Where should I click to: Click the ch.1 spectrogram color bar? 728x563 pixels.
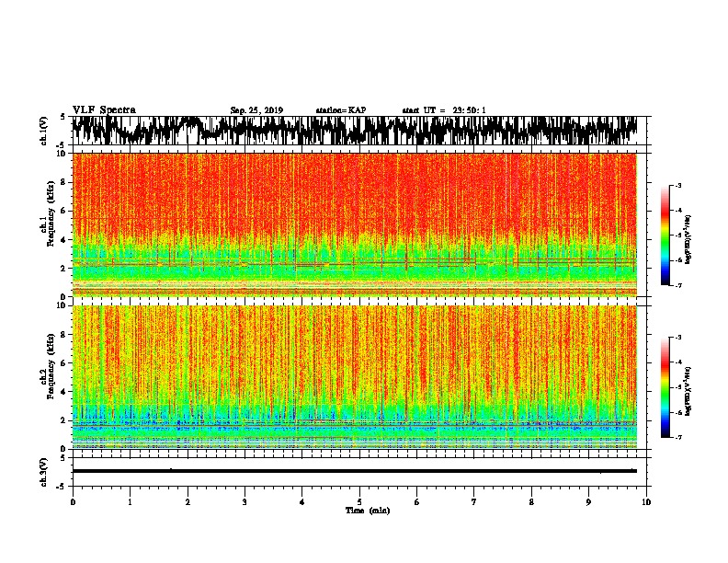coord(665,236)
